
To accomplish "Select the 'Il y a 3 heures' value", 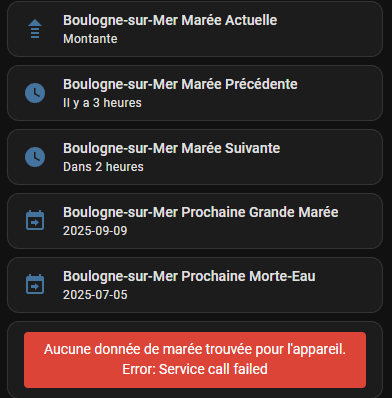I will (x=102, y=103).
